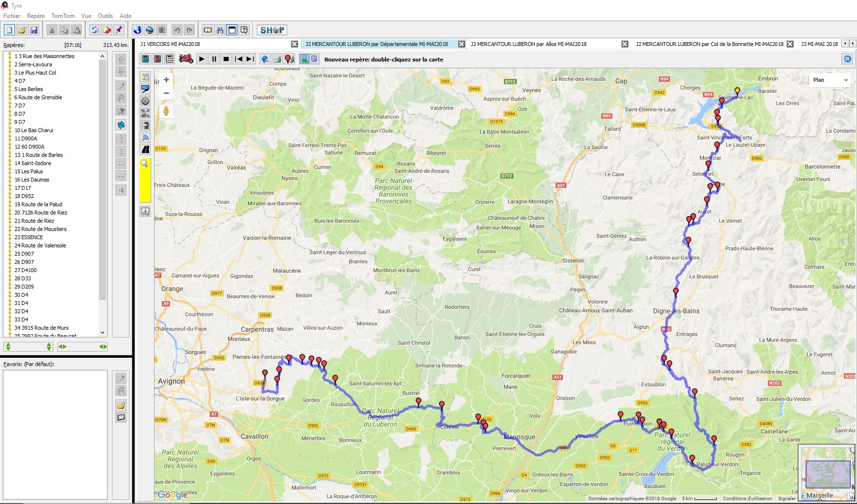The height and width of the screenshot is (504, 857).
Task: Switch to J1 VERCORS MI-MAI2018 tab
Action: [x=170, y=44]
